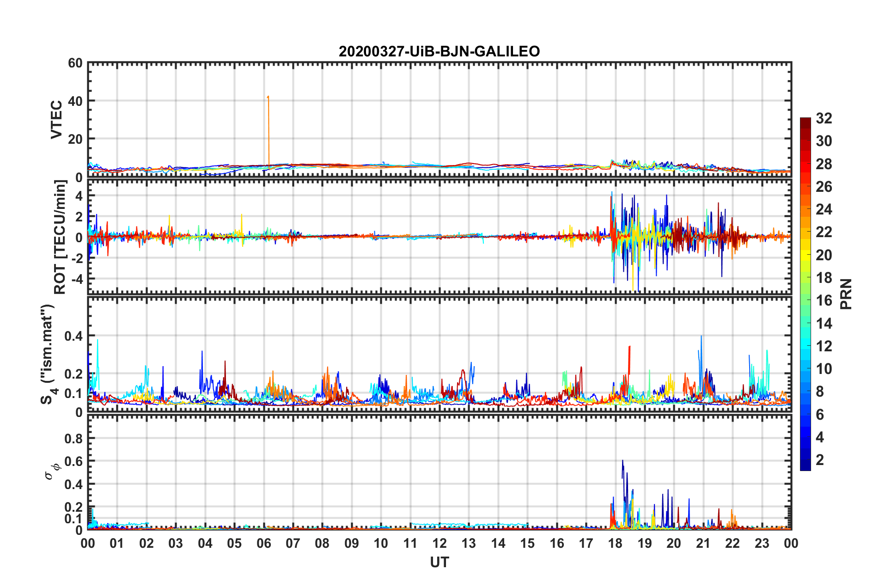Select the 23 tick on the UT axis

click(762, 543)
